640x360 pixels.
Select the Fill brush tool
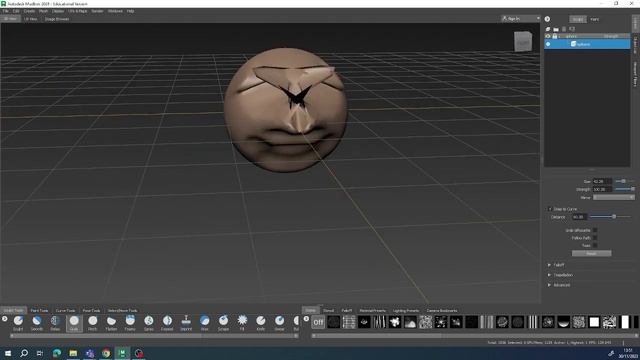pos(242,322)
